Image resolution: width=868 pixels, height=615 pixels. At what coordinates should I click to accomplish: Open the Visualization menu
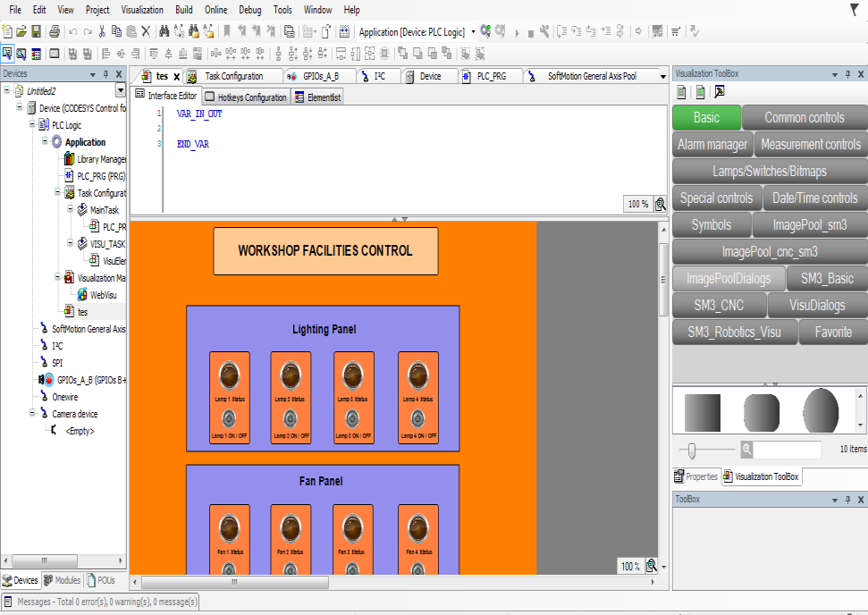point(142,10)
